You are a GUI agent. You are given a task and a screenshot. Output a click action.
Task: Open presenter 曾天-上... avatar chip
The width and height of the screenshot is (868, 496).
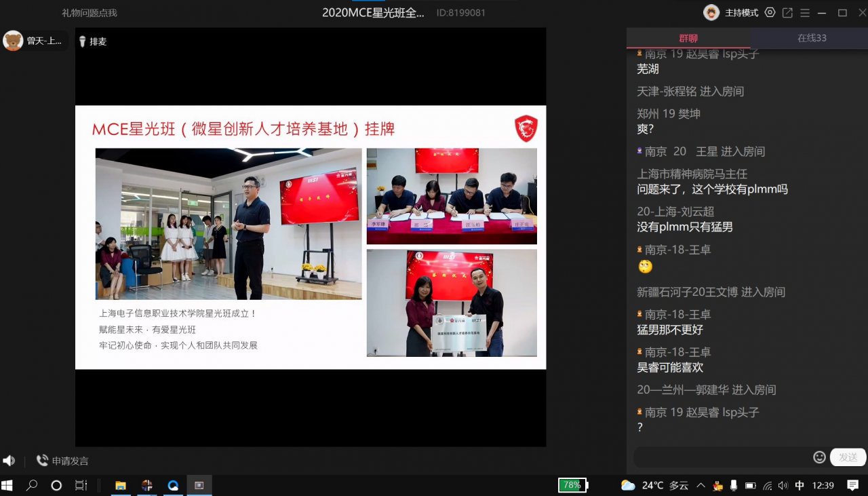35,41
